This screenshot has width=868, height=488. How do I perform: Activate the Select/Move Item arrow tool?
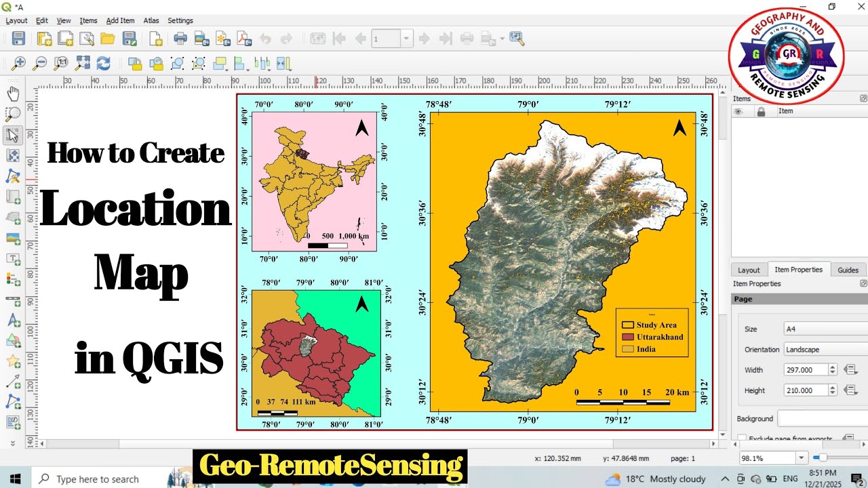tap(12, 135)
